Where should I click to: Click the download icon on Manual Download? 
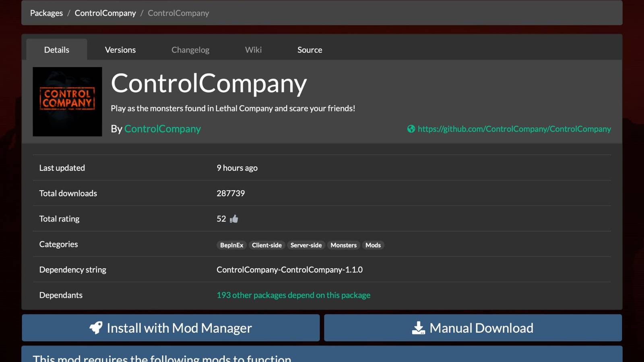(419, 328)
